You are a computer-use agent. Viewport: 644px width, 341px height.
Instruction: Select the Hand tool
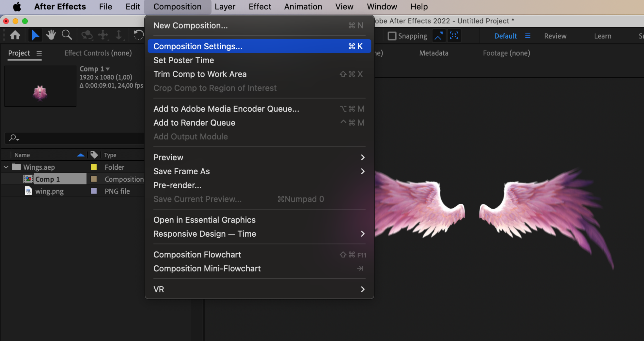[x=51, y=35]
